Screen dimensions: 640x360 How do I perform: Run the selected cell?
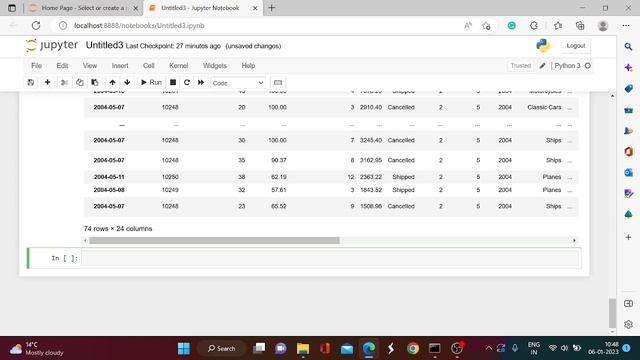(151, 82)
